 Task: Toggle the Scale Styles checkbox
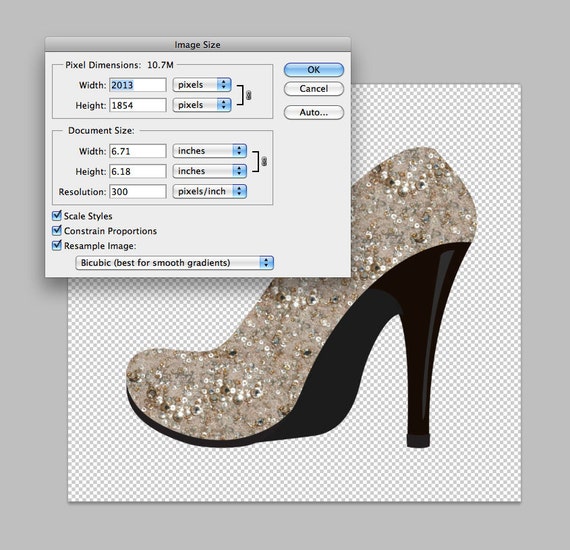(57, 216)
